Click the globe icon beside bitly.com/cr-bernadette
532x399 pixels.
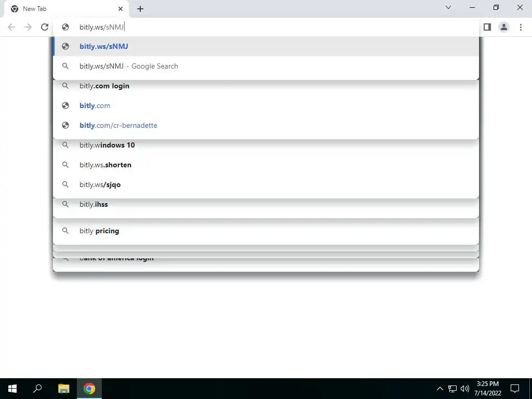65,125
